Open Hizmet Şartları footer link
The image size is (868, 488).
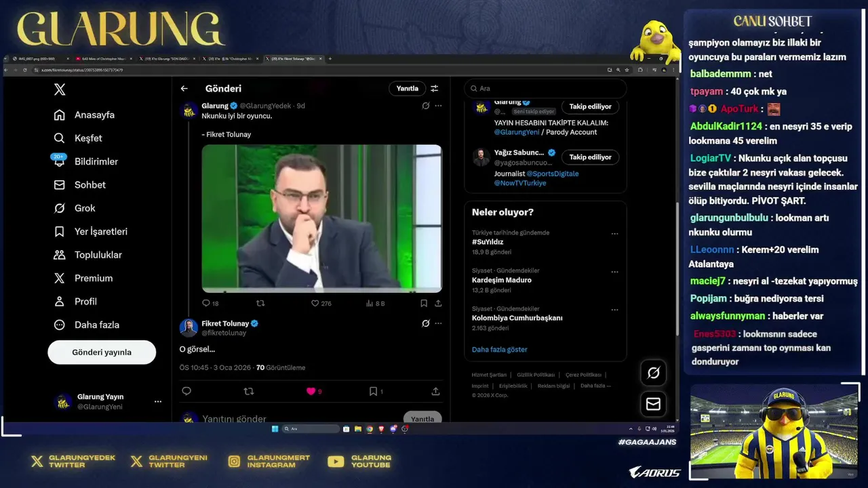[x=489, y=375]
